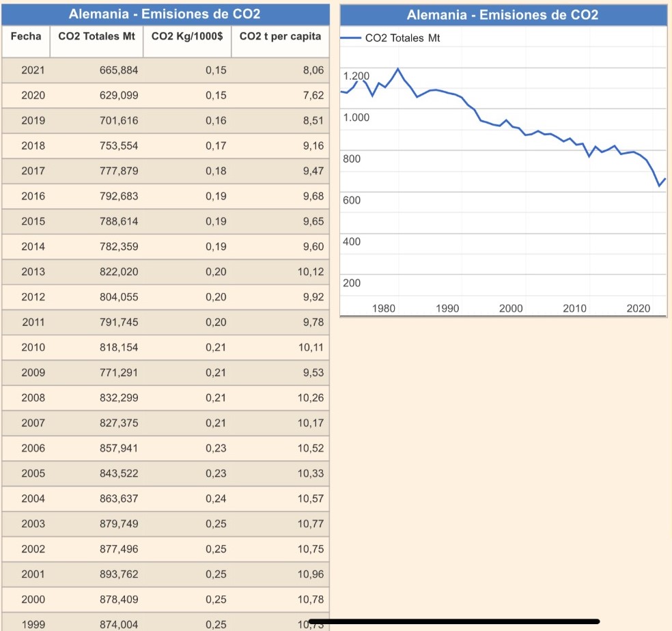Tap the black home indicator bar
This screenshot has height=631, width=672.
tap(454, 621)
